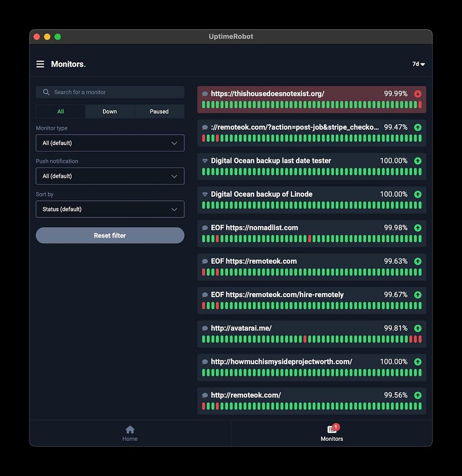Image resolution: width=462 pixels, height=476 pixels.
Task: Click the 99.47% uptime value
Action: (395, 127)
